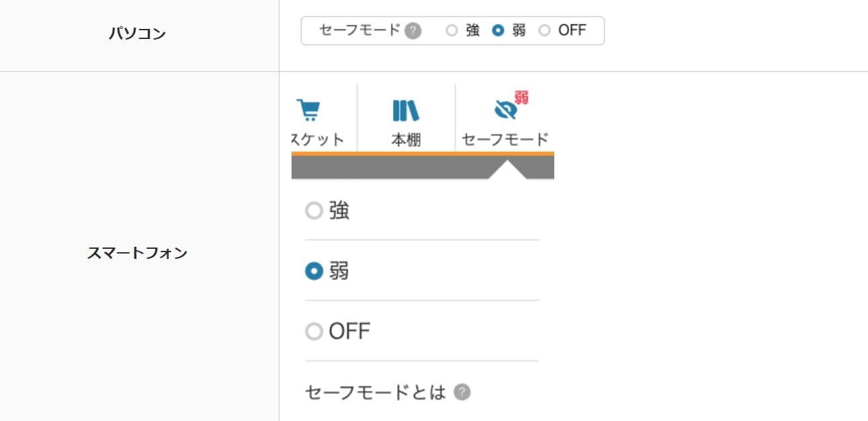
Task: Tap the crossed-eye セーフモード icon
Action: pyautogui.click(x=505, y=110)
